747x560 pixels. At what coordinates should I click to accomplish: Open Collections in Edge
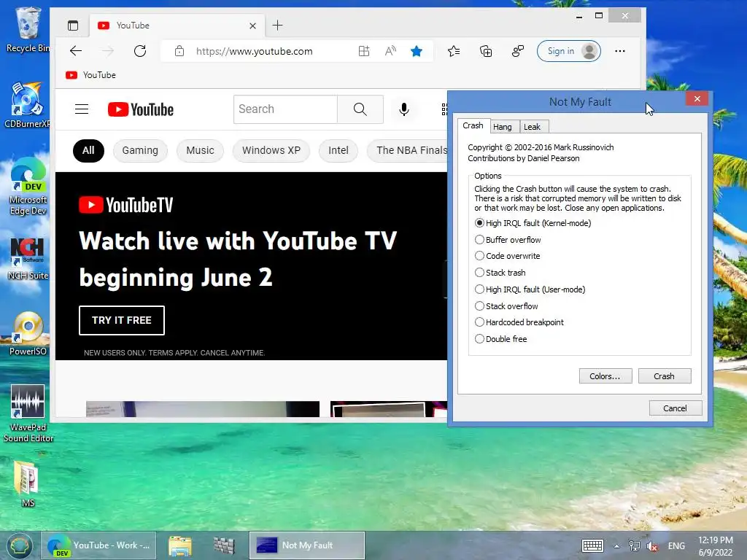point(485,51)
